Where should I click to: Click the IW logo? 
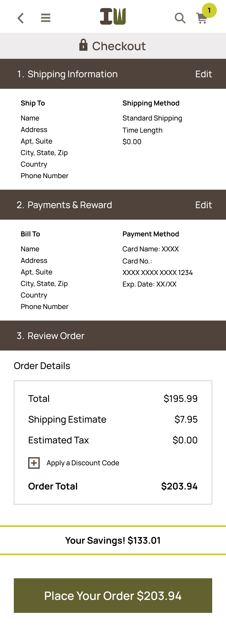pyautogui.click(x=113, y=16)
